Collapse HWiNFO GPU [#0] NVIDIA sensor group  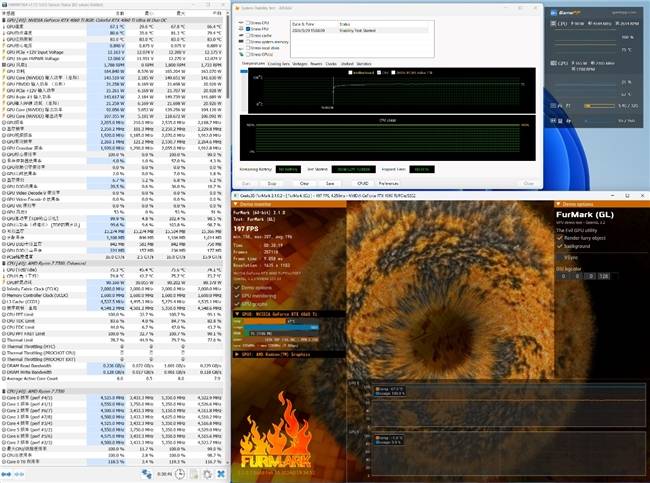113,20
